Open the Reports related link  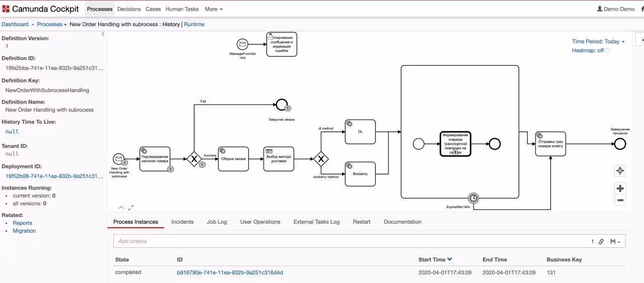coord(23,223)
